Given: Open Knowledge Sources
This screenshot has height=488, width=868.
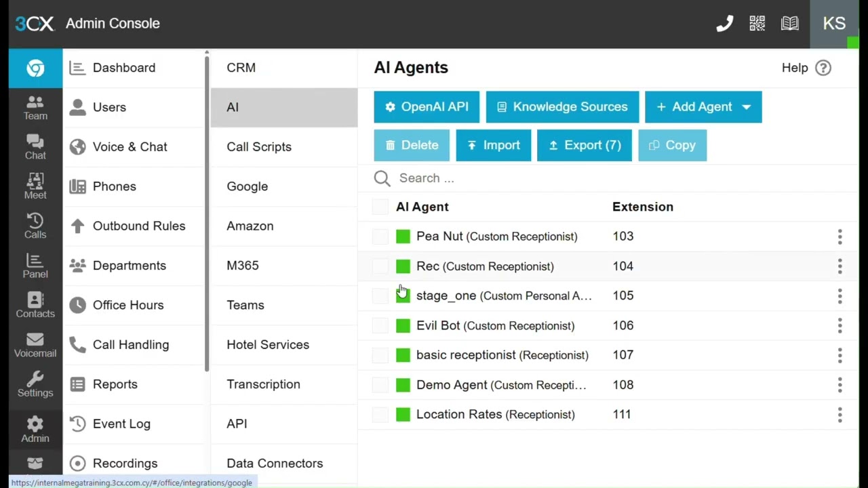Looking at the screenshot, I should tap(562, 107).
